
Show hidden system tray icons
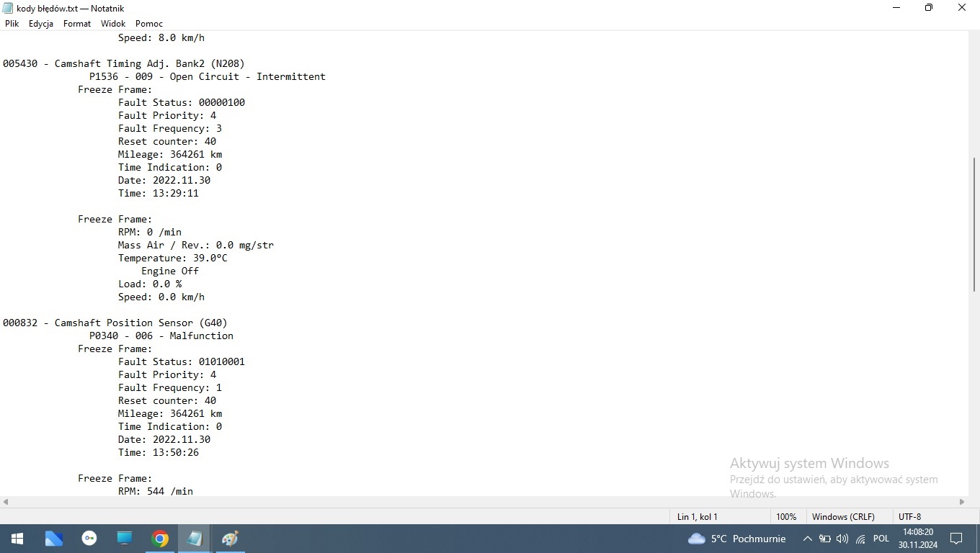[808, 539]
